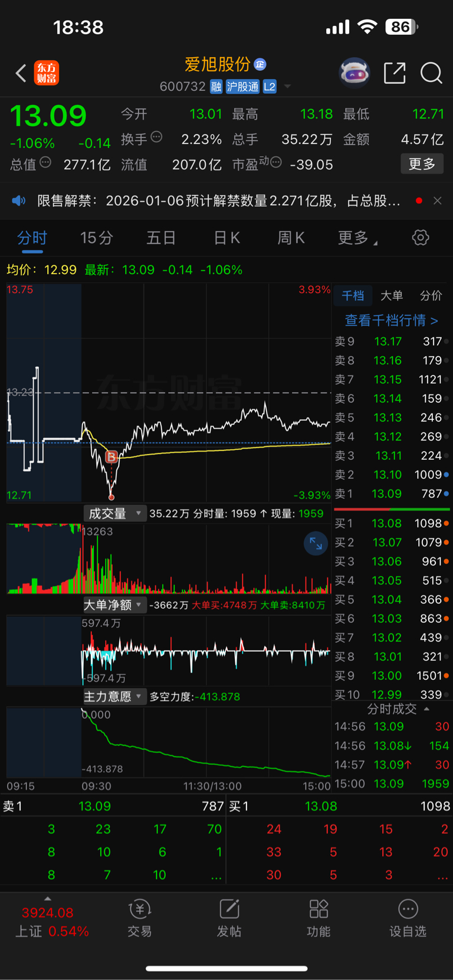This screenshot has width=453, height=980.
Task: Tap the speaker announcement icon
Action: point(19,200)
